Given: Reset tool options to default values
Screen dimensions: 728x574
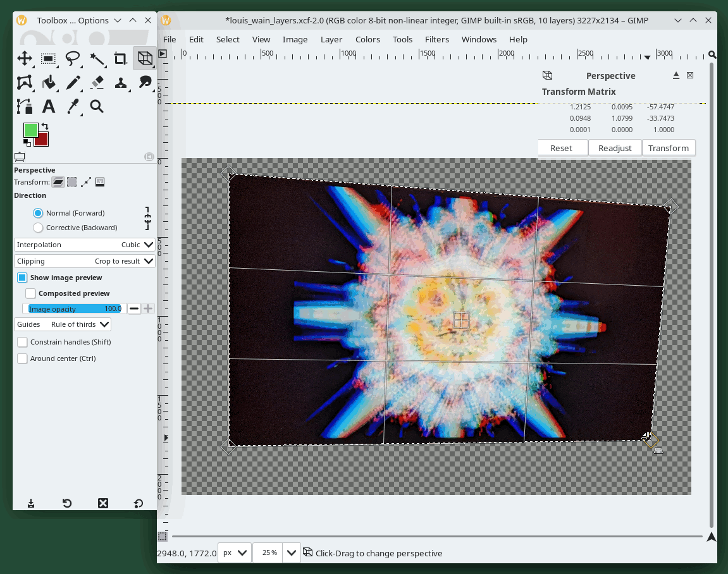Looking at the screenshot, I should pyautogui.click(x=139, y=503).
